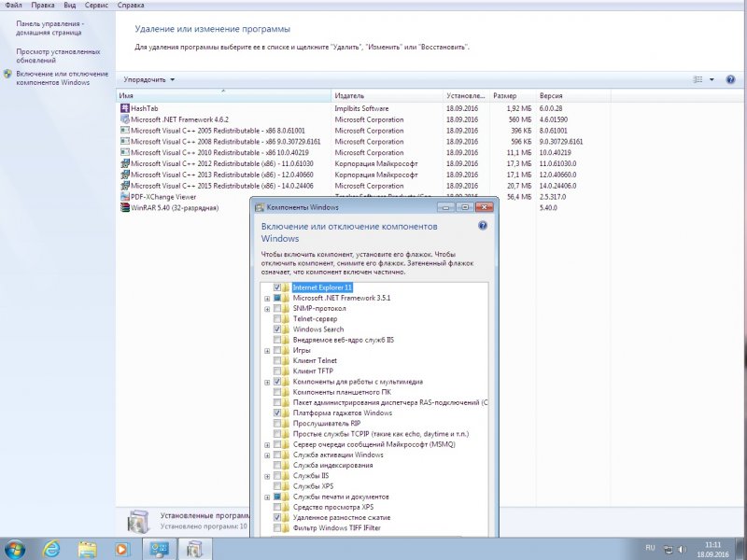
Task: Uncheck the Internet Explorer 11 checkbox
Action: tap(276, 287)
